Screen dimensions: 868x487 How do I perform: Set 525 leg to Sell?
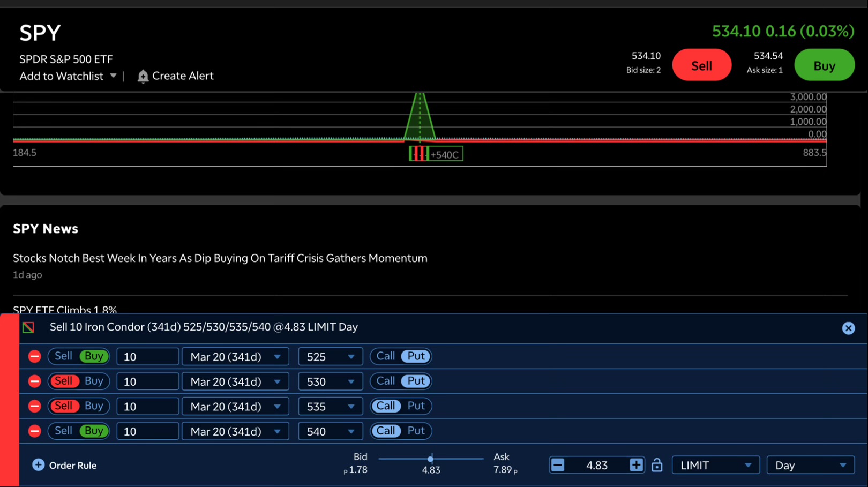[63, 356]
